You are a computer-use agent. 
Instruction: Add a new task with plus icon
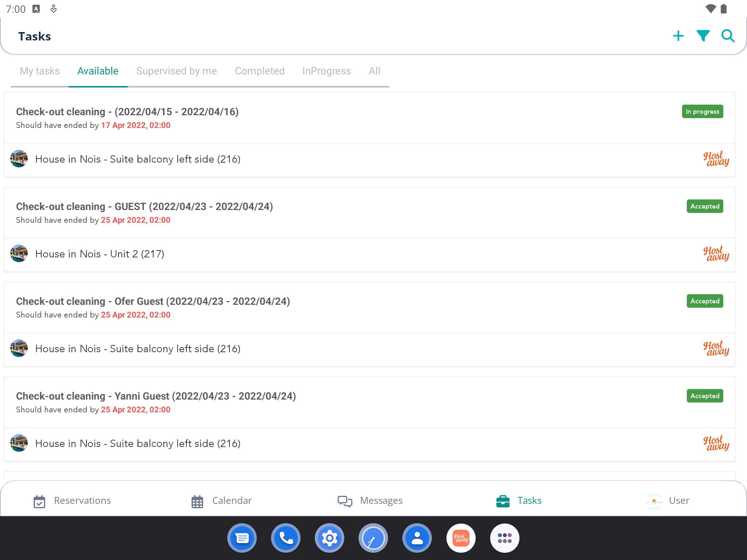pos(678,36)
